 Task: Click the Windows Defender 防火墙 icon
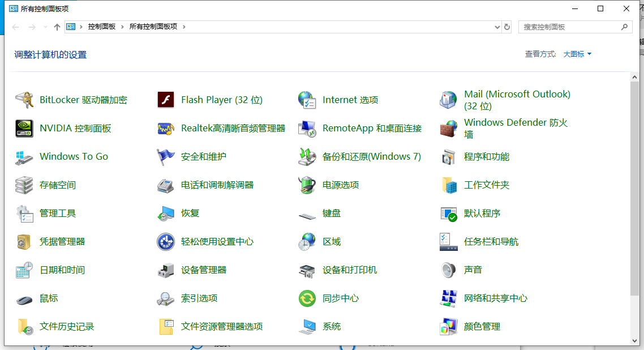tap(449, 129)
